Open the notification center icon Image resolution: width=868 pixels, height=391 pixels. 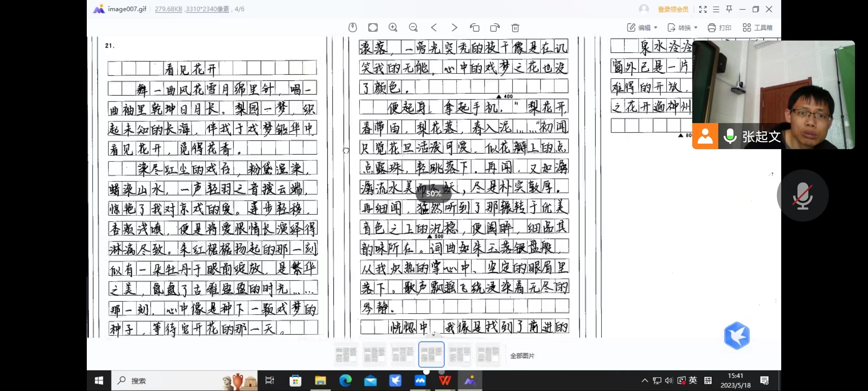point(765,381)
